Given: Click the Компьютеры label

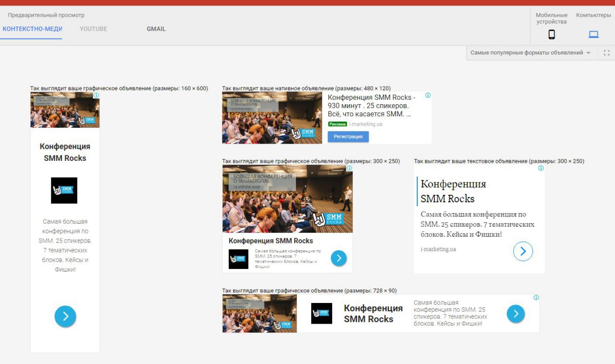Looking at the screenshot, I should click(x=593, y=15).
